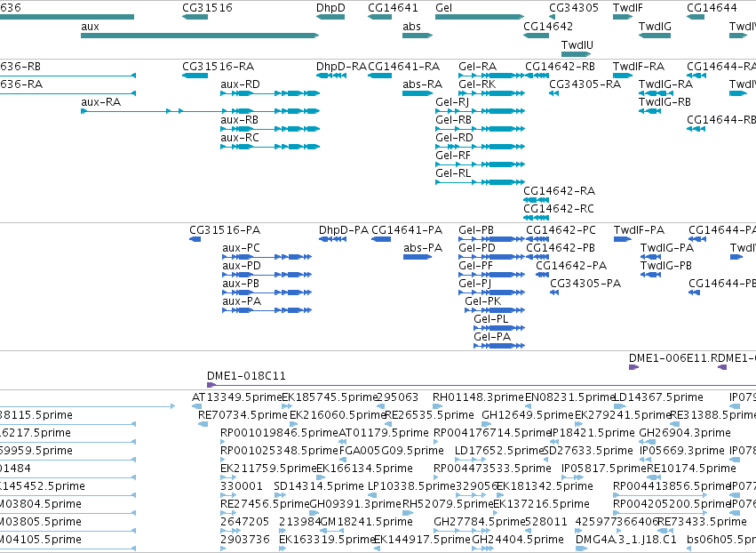
Task: Click the TwdlF-PA protein feature
Action: click(623, 239)
